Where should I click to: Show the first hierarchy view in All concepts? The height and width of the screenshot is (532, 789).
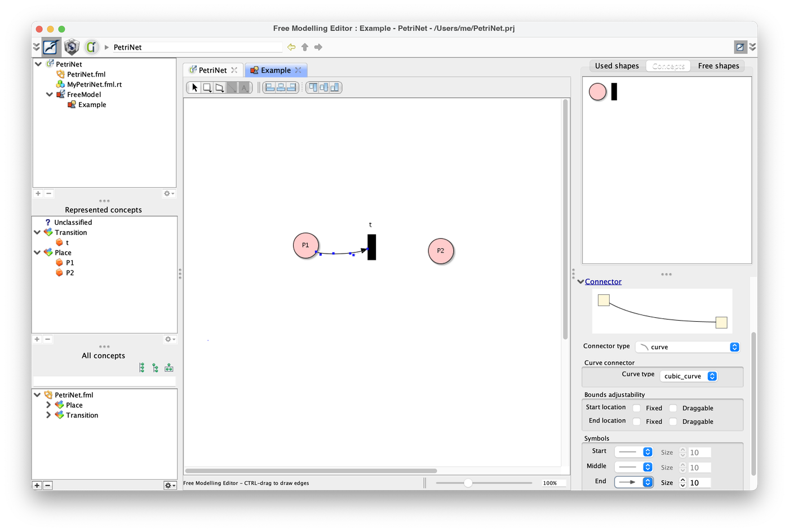(x=142, y=368)
